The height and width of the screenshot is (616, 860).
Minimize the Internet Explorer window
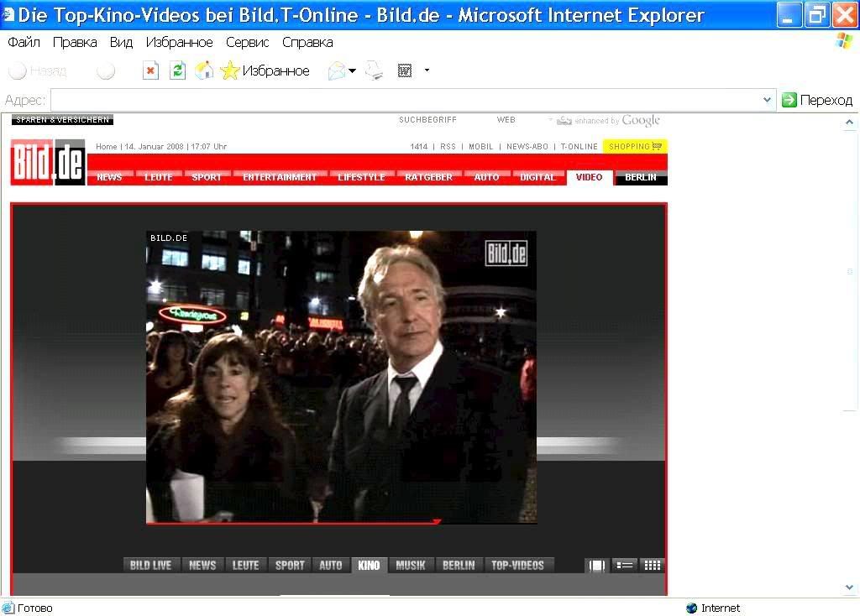[789, 15]
